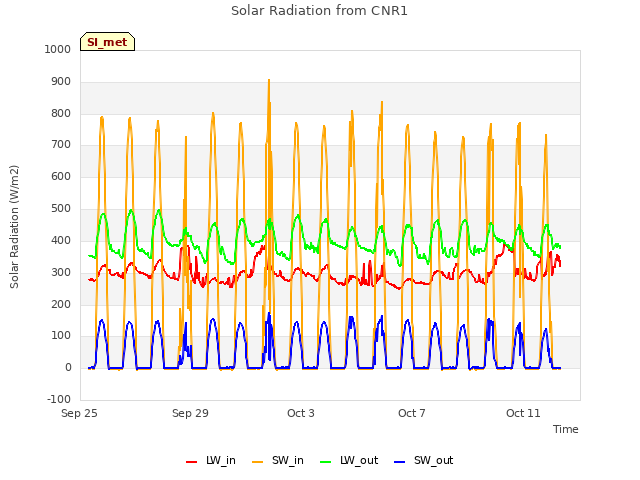Click the chart title Solar Radiation from CNR1
640x480 pixels.
(x=319, y=11)
